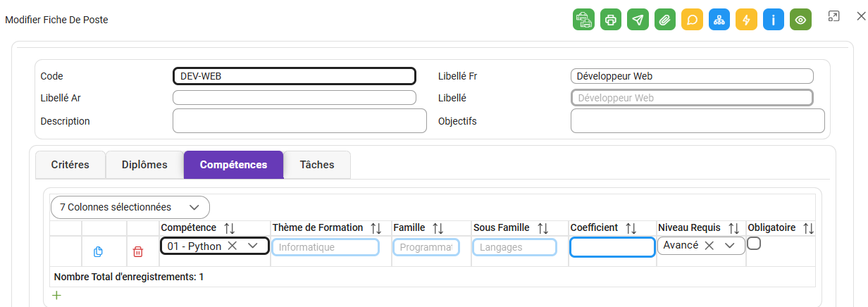Click the Libellé Fr field
Screen dimensions: 868x307
coord(692,76)
